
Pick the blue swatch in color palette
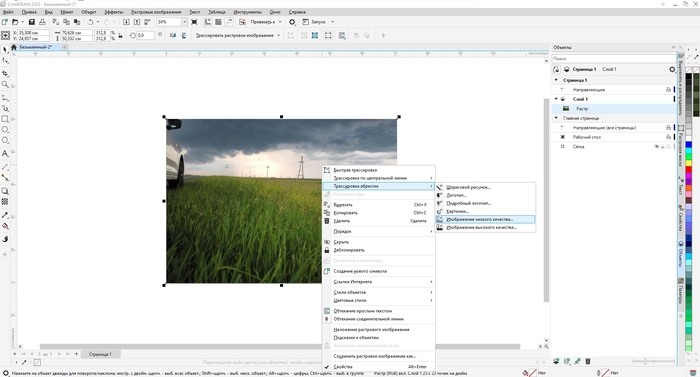[688, 145]
